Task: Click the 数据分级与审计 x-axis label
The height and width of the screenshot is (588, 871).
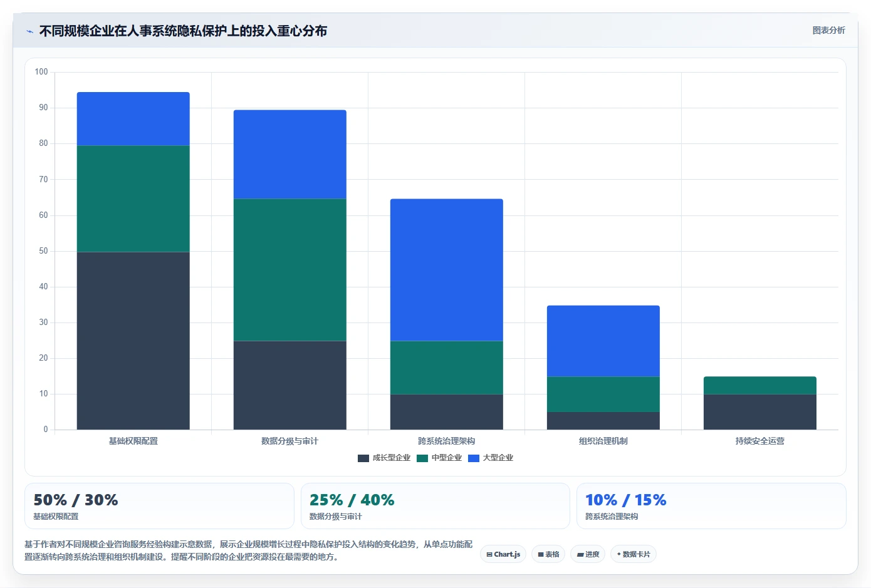Action: coord(290,441)
